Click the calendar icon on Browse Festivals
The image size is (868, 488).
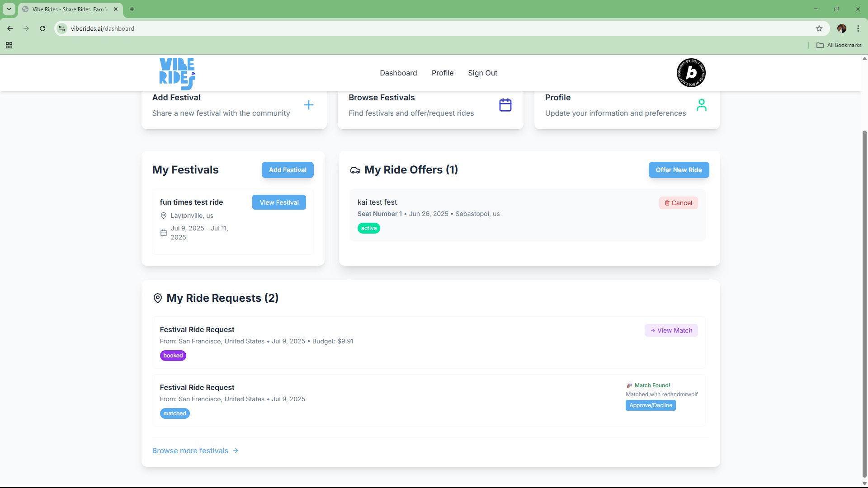[505, 105]
